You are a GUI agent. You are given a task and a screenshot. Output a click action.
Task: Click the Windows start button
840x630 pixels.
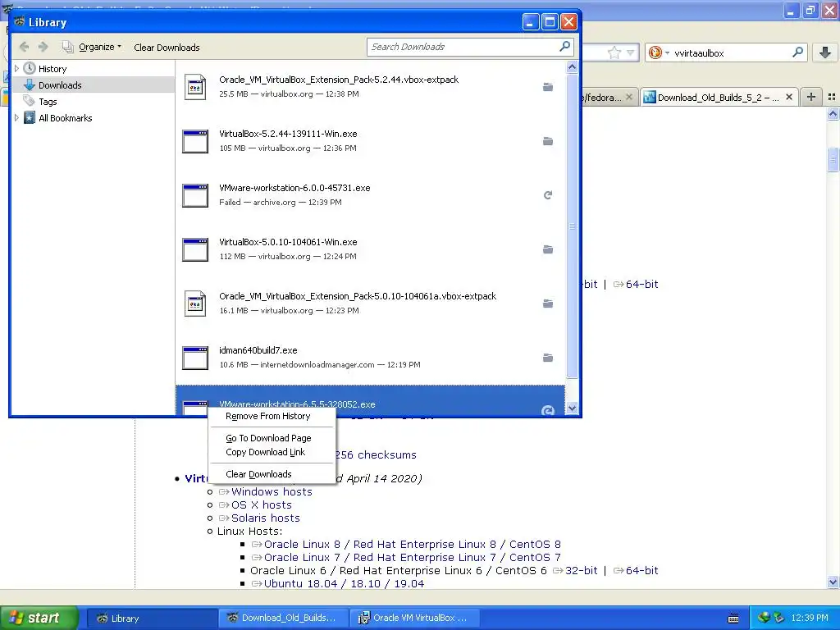click(39, 618)
